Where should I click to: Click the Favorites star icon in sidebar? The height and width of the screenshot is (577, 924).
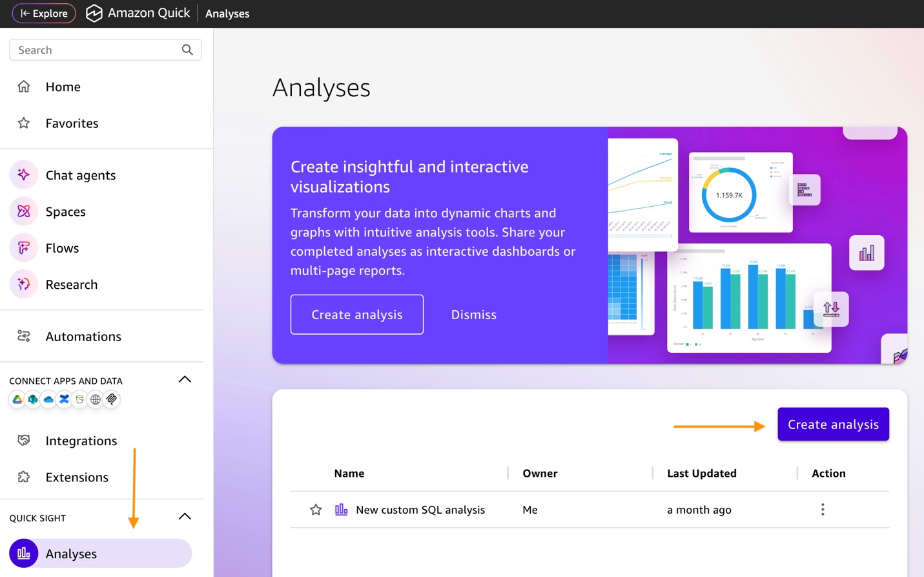24,123
